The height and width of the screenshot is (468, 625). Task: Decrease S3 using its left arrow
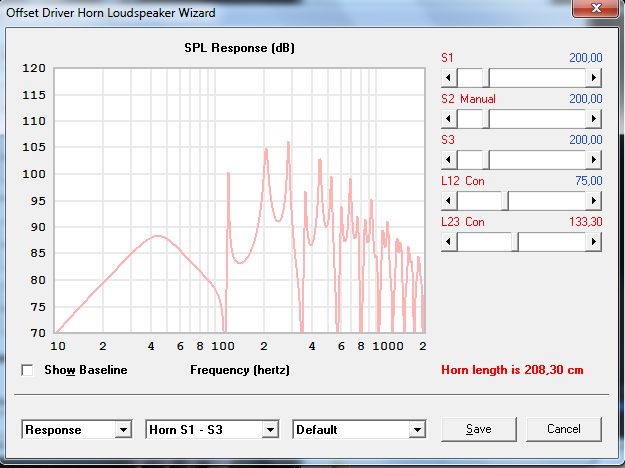tap(449, 160)
